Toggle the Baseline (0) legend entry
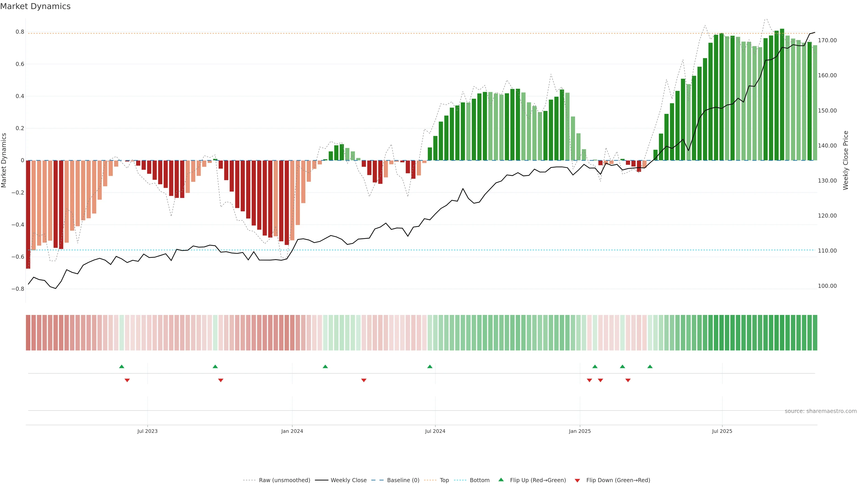The width and height of the screenshot is (868, 488). coord(403,480)
